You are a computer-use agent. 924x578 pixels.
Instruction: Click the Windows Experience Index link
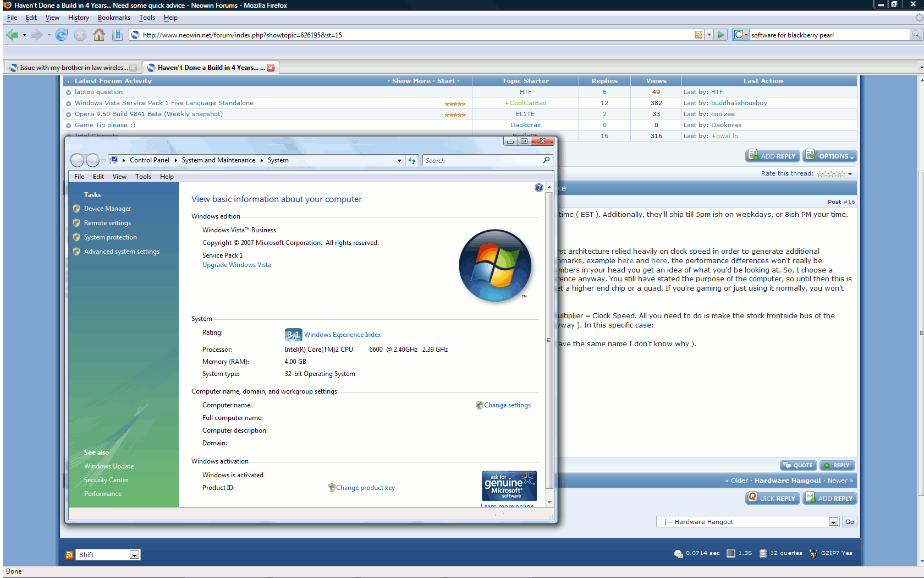[x=342, y=335]
